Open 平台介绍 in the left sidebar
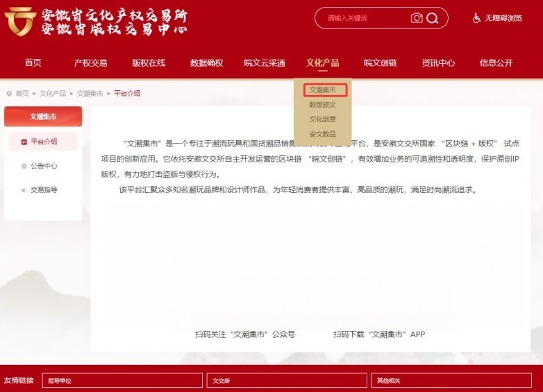The height and width of the screenshot is (392, 543). click(x=43, y=142)
